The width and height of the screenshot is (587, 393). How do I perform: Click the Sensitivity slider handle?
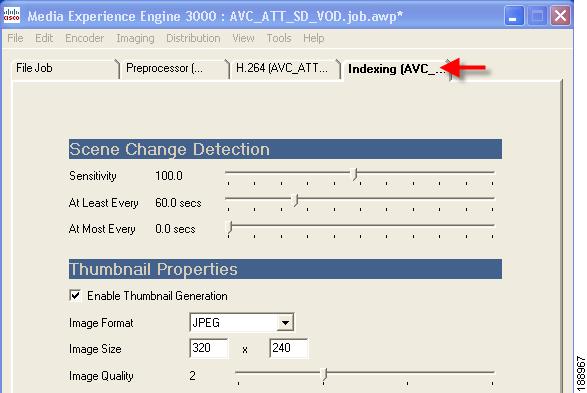click(x=355, y=174)
